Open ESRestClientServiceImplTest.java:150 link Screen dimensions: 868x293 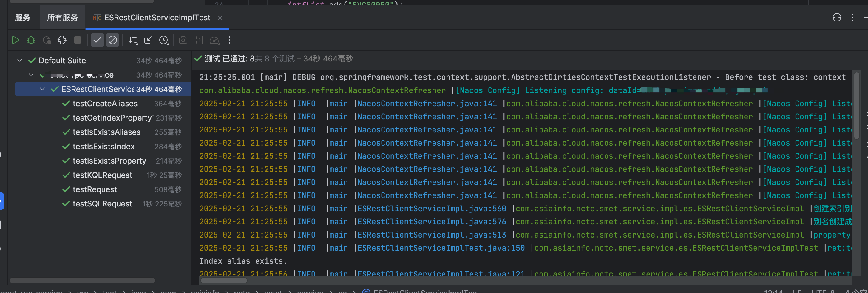(441, 248)
